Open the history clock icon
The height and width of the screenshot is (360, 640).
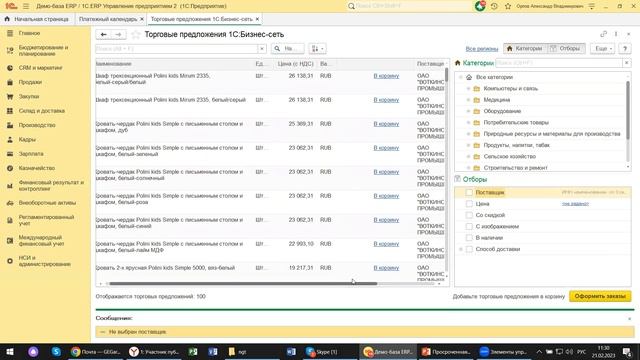click(x=494, y=6)
